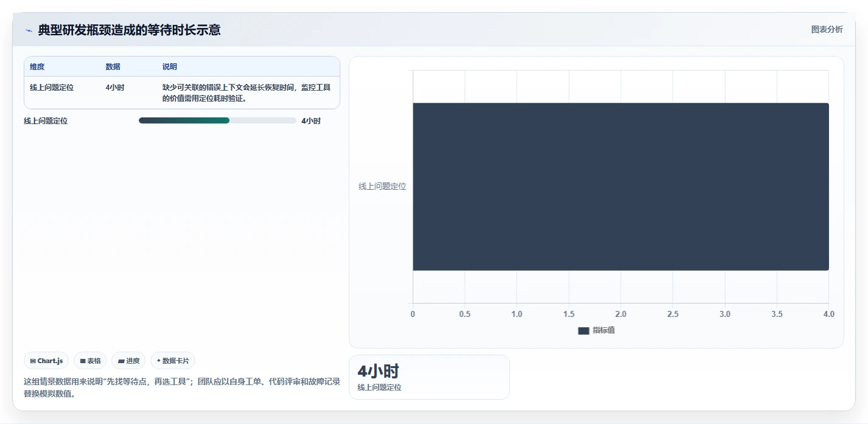Viewport: 868px width, 424px height.
Task: Click the 维度 column header
Action: pos(37,67)
